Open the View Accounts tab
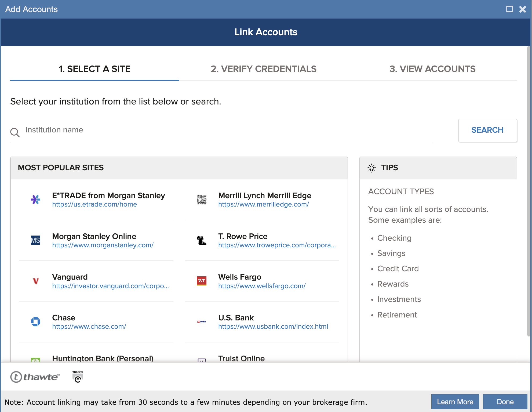This screenshot has height=412, width=532. (x=432, y=69)
